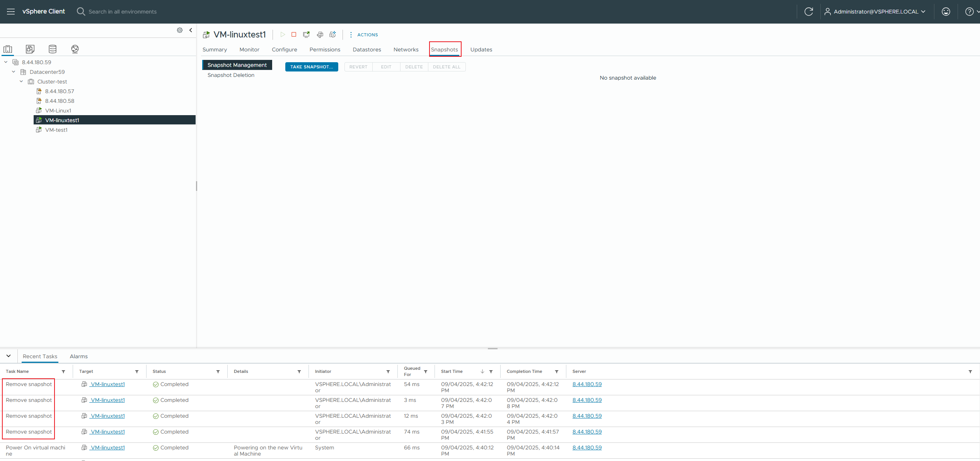Launch the VM remote console
The width and height of the screenshot is (980, 461).
point(306,35)
